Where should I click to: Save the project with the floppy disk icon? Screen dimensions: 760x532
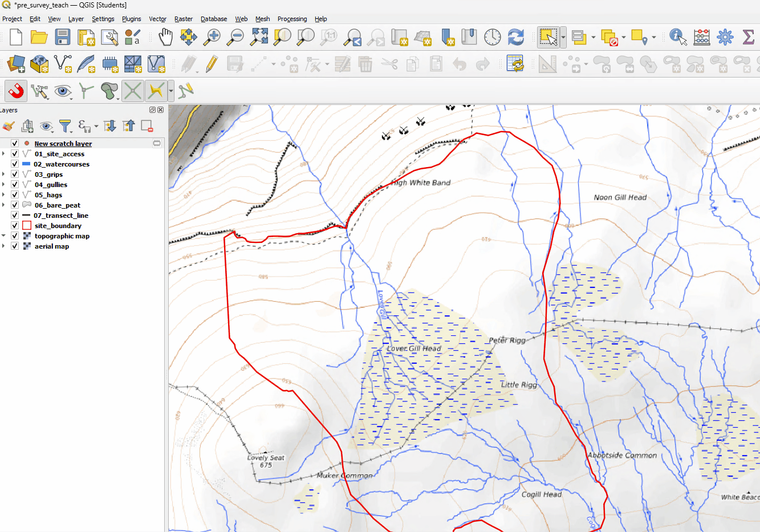(63, 36)
